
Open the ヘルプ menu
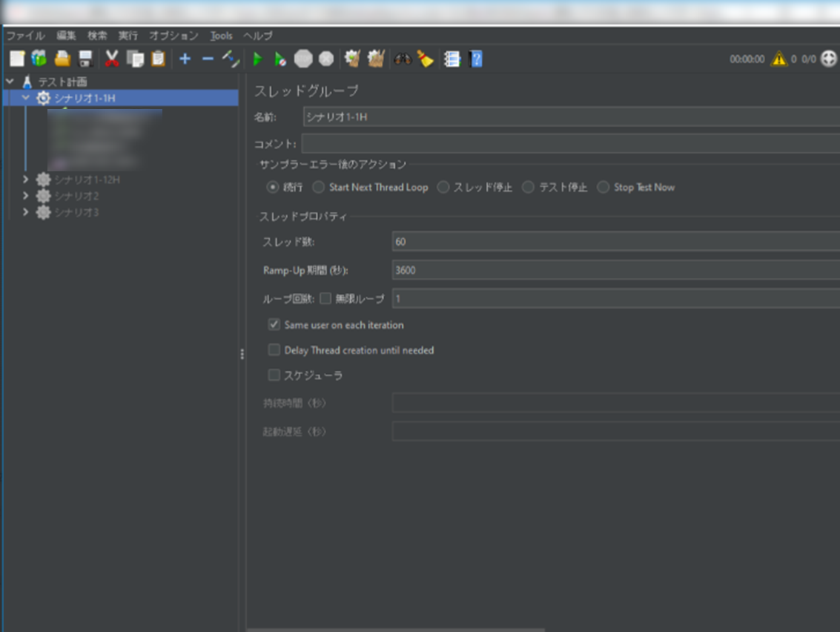click(x=258, y=36)
